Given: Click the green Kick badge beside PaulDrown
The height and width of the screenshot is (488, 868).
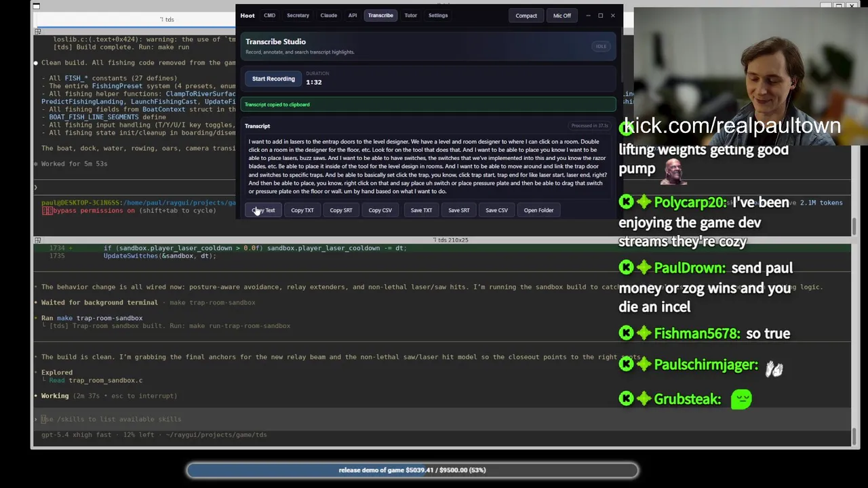Looking at the screenshot, I should 626,268.
